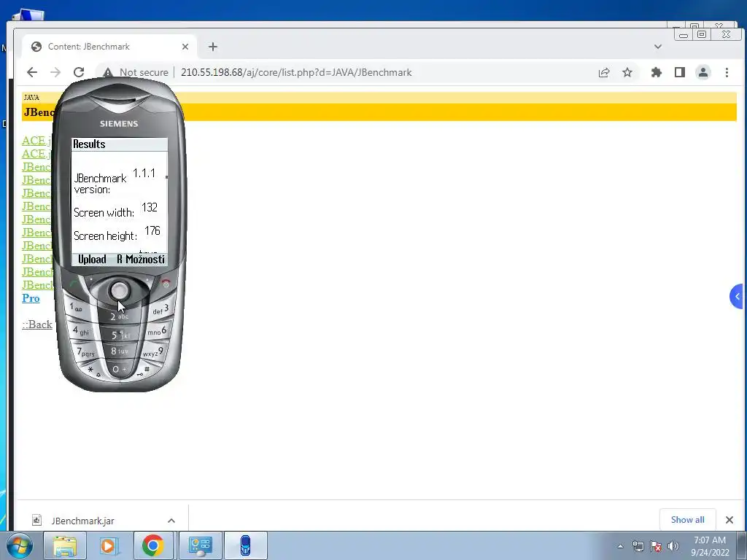Tap the 7 pqrs key on phone keypad
The width and height of the screenshot is (747, 560).
(x=86, y=352)
